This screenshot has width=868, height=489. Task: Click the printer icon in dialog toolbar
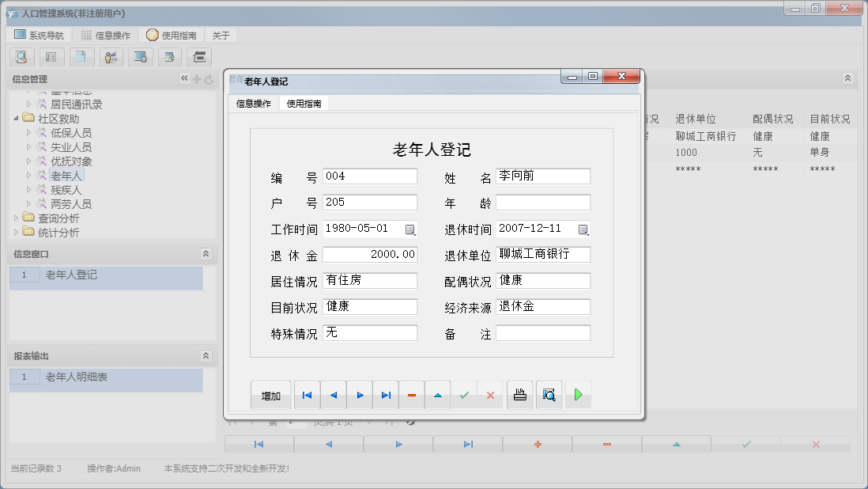519,395
